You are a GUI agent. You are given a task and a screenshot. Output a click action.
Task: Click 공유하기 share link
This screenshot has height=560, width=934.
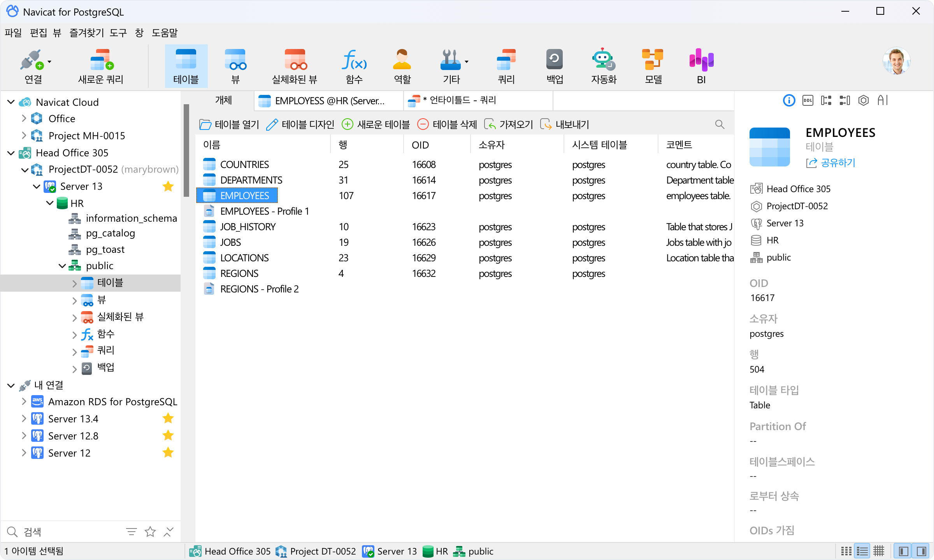point(830,163)
